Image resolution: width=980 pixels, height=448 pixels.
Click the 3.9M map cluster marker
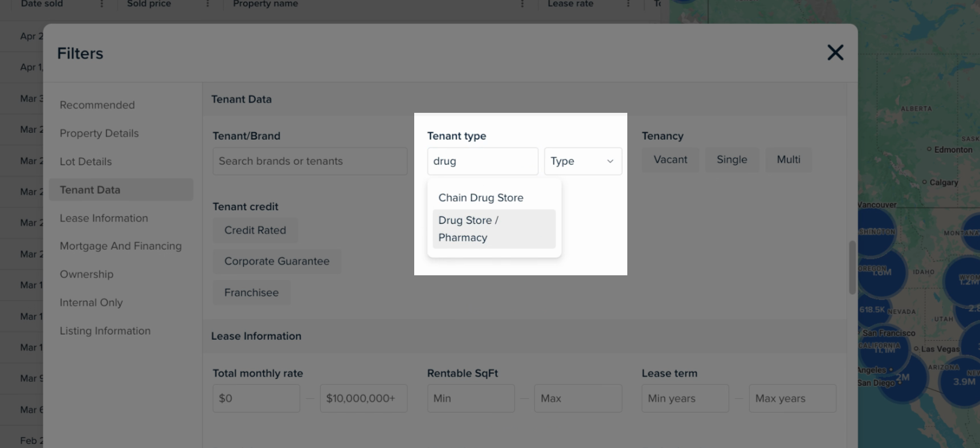point(963,382)
